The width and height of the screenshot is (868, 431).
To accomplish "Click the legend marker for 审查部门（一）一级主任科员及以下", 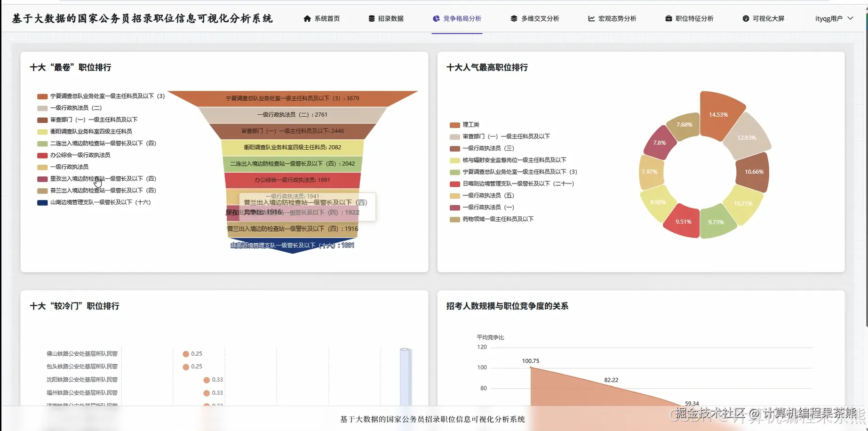I will click(x=454, y=136).
